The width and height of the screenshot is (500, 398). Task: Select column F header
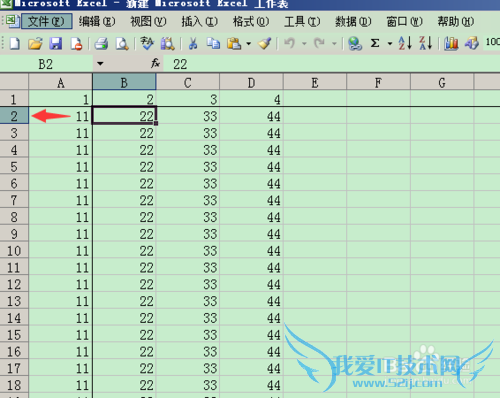click(378, 82)
